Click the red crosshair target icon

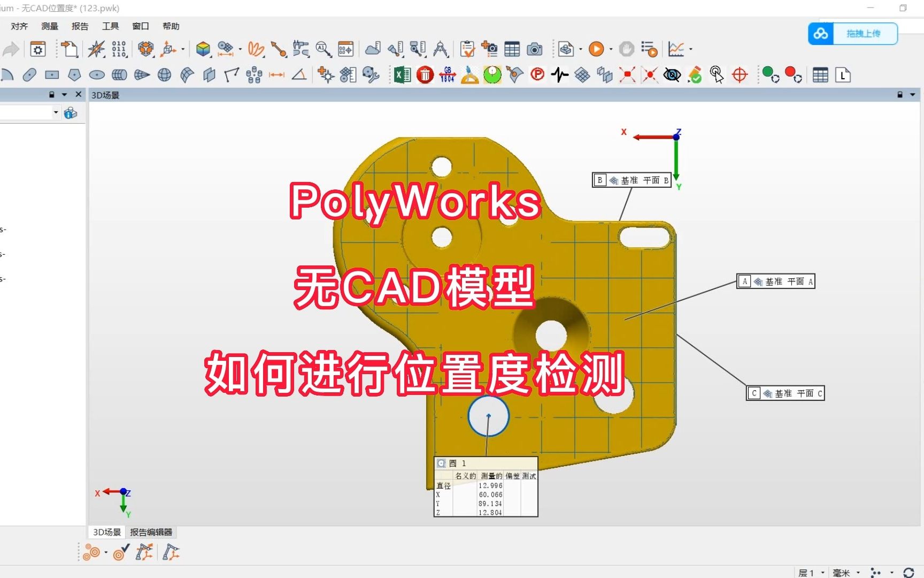click(740, 75)
